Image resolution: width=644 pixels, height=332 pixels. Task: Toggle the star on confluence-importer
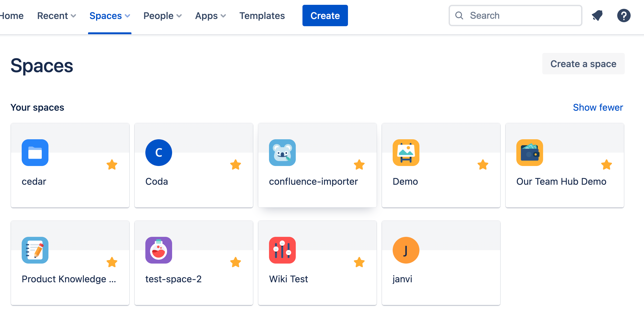(359, 165)
